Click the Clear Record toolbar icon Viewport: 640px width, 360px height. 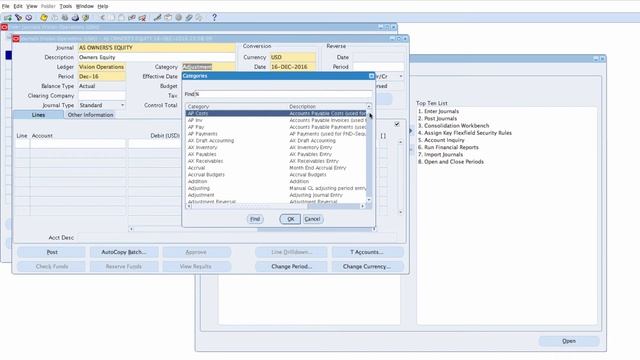pyautogui.click(x=132, y=18)
